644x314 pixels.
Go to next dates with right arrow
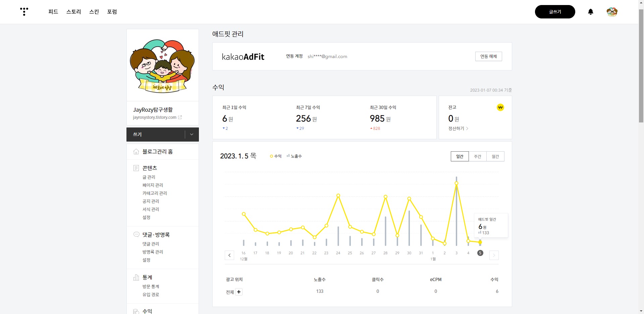[x=494, y=255]
